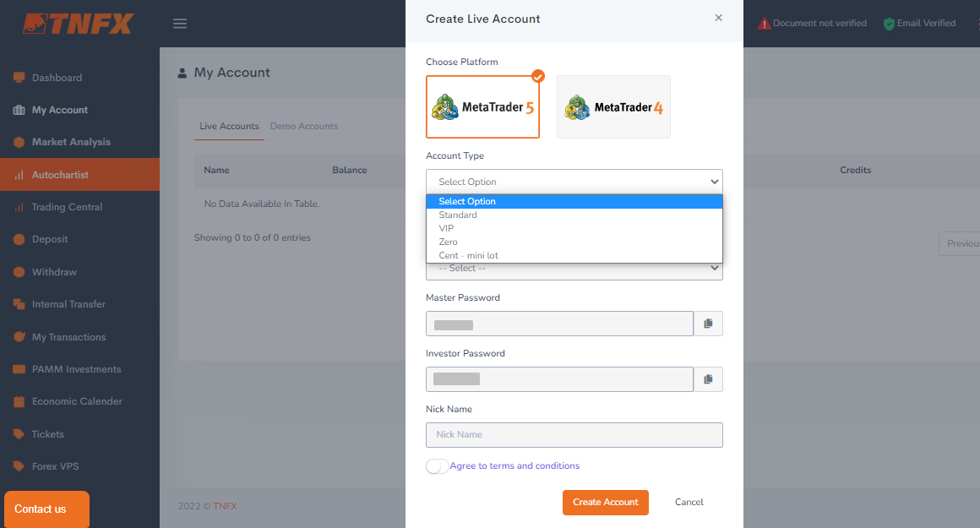This screenshot has width=980, height=528.
Task: Click the Previous pagination button
Action: (x=960, y=243)
